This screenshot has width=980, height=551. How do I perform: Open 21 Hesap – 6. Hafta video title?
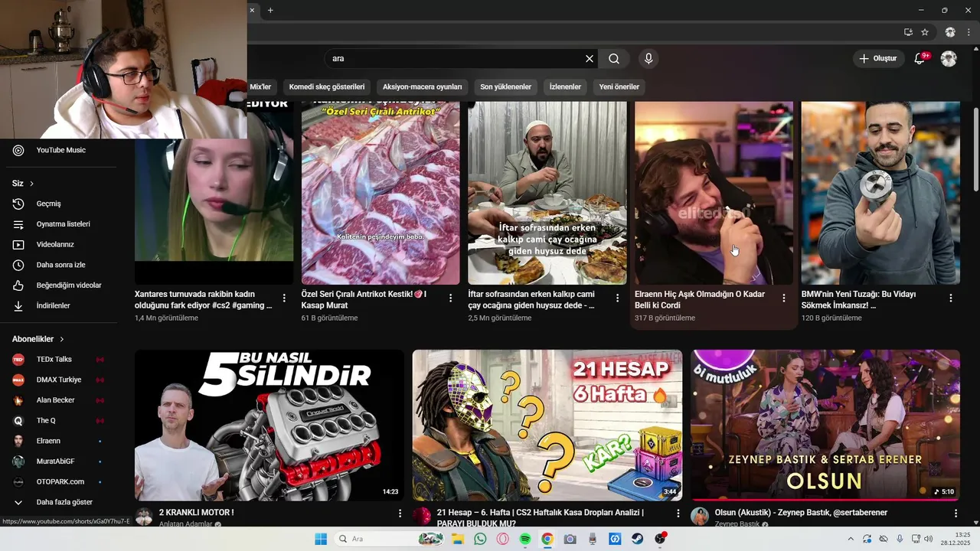541,518
